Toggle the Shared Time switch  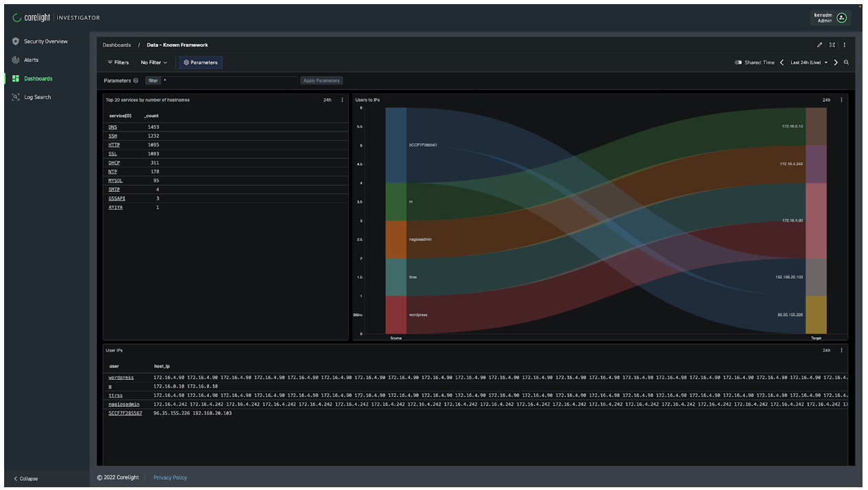click(x=738, y=63)
